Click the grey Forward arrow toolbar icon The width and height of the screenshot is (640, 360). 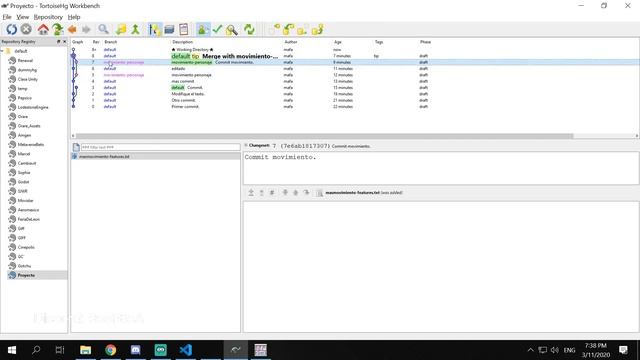pos(86,29)
